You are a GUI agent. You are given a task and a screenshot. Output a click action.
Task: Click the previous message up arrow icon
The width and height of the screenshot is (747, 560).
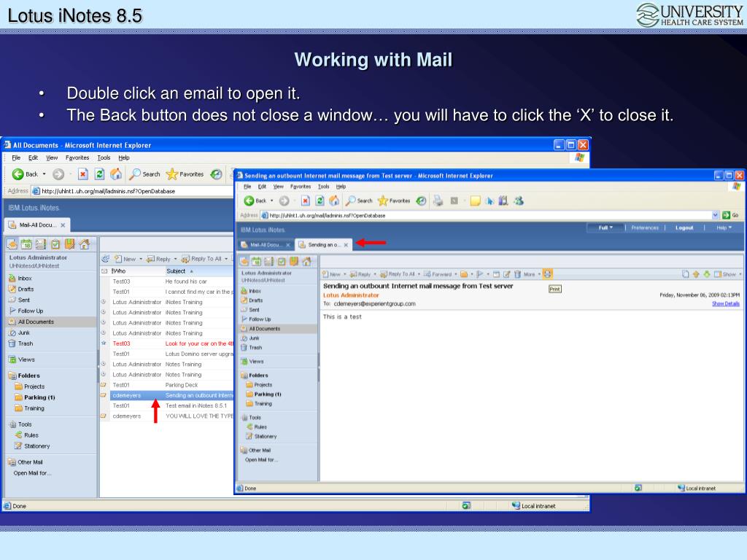[x=696, y=274]
